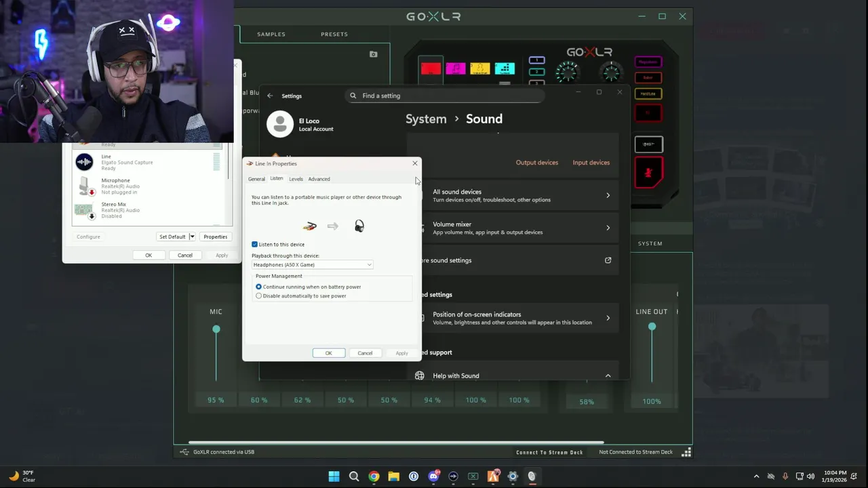Select effect preset 1 button on GoXLR
868x488 pixels.
pyautogui.click(x=536, y=60)
